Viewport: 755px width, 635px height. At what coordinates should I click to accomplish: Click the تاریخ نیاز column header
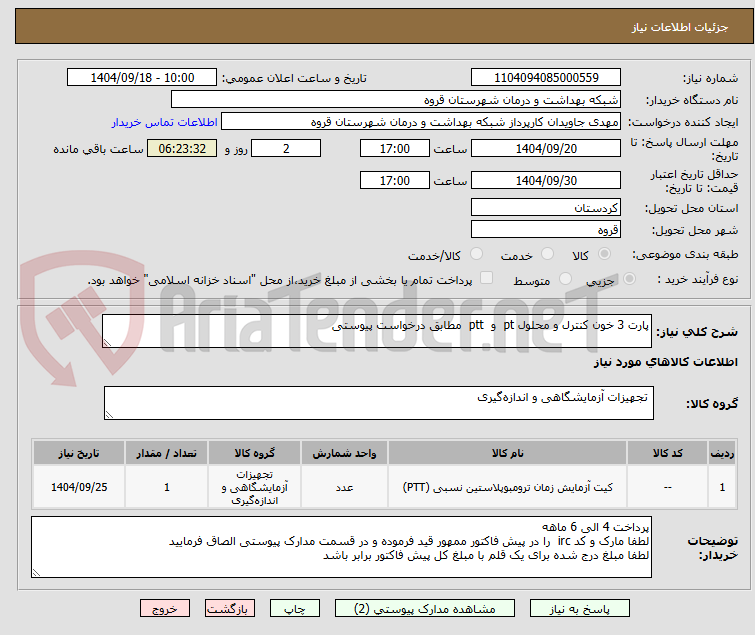(x=79, y=453)
